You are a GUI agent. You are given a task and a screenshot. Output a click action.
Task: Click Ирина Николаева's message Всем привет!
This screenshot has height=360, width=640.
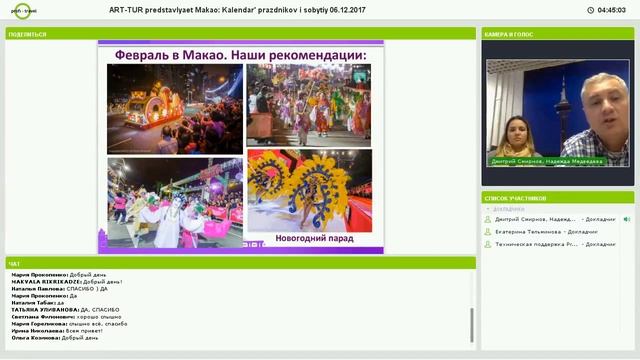click(57, 331)
